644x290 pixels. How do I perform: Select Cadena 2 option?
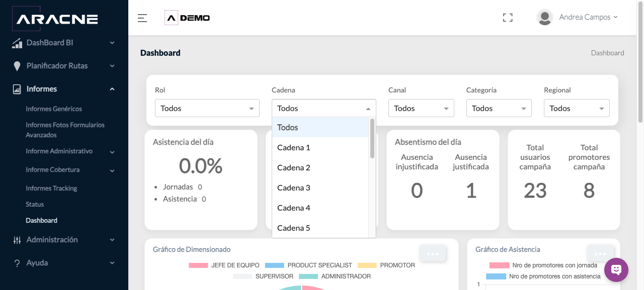320,168
